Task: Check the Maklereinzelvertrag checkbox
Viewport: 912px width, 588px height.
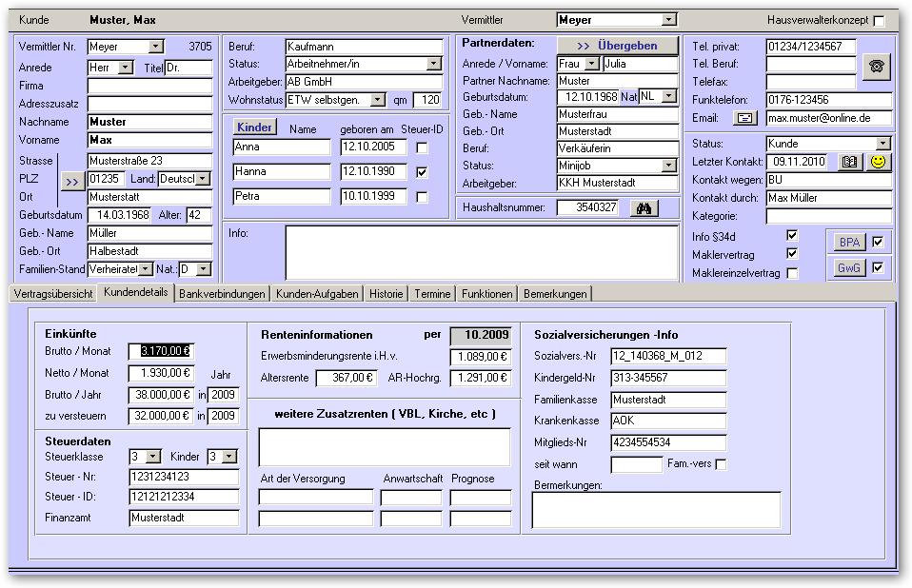Action: pos(792,273)
